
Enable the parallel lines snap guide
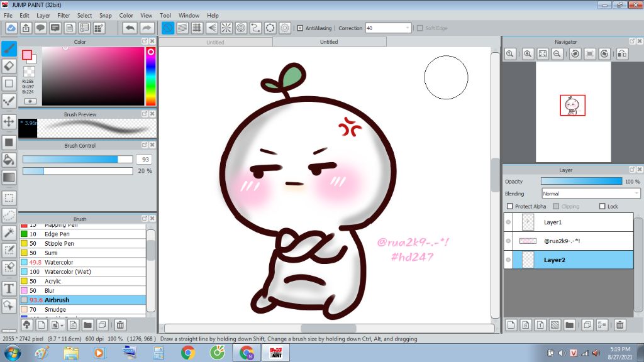182,28
